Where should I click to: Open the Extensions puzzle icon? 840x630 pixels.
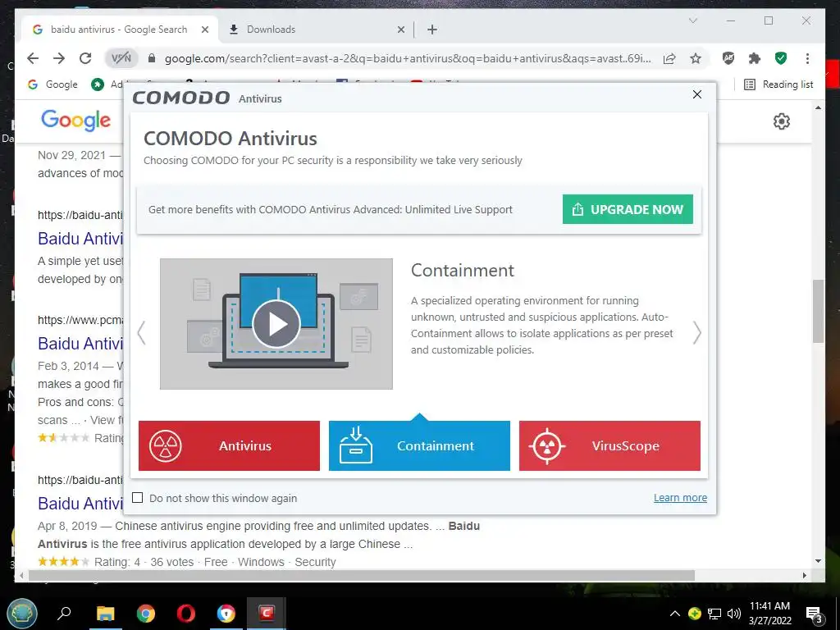click(755, 58)
